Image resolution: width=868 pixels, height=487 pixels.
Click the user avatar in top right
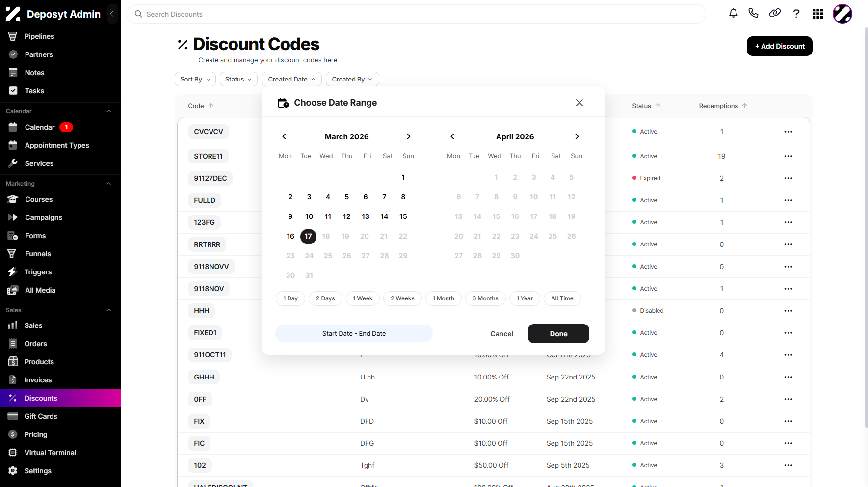coord(842,14)
